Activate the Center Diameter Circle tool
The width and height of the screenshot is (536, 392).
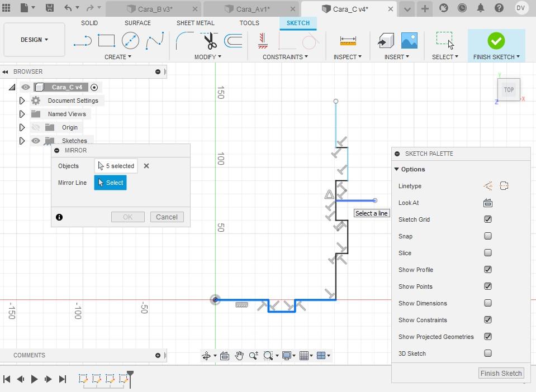pos(130,41)
